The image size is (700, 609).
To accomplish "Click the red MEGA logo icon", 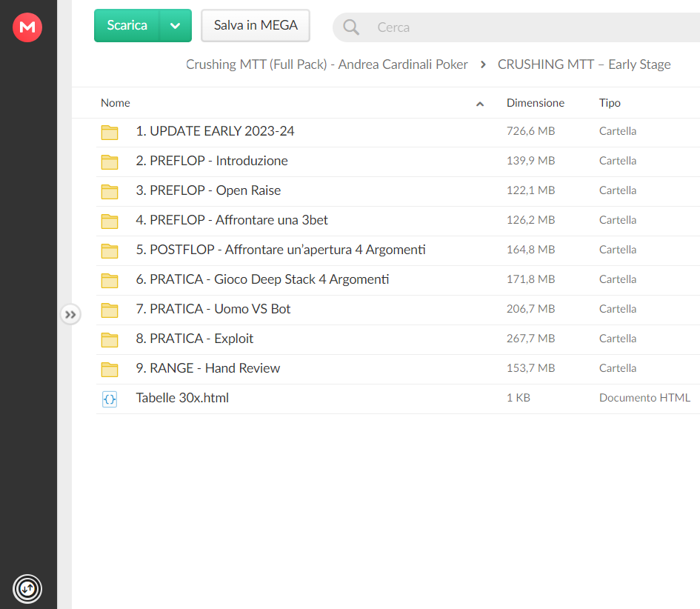I will pos(27,27).
